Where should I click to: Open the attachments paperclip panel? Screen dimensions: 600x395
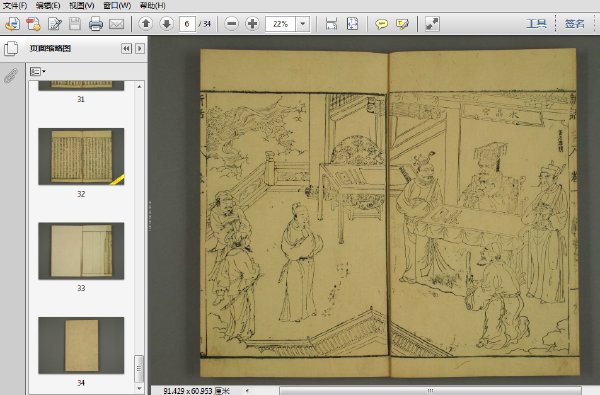(11, 76)
